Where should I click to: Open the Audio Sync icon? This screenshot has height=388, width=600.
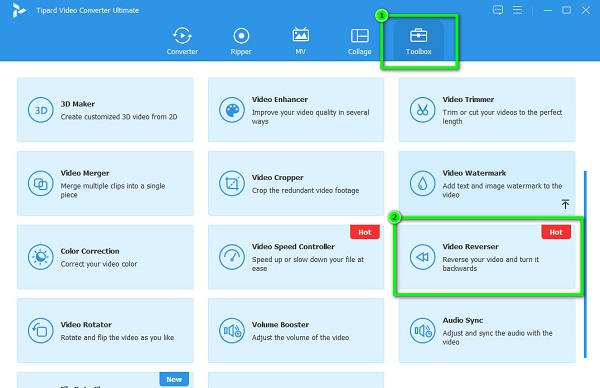tap(422, 331)
